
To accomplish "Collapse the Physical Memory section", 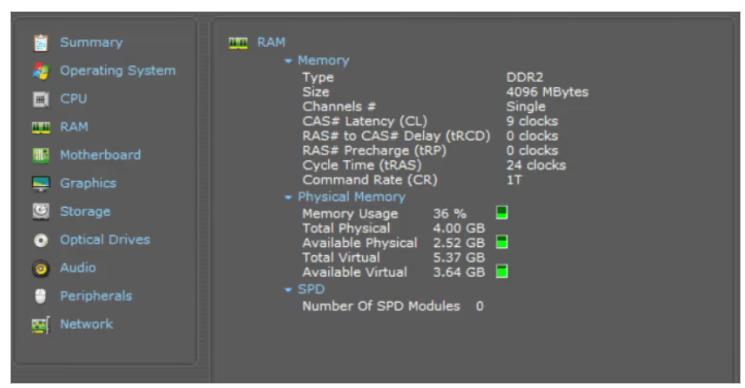I will pos(288,197).
